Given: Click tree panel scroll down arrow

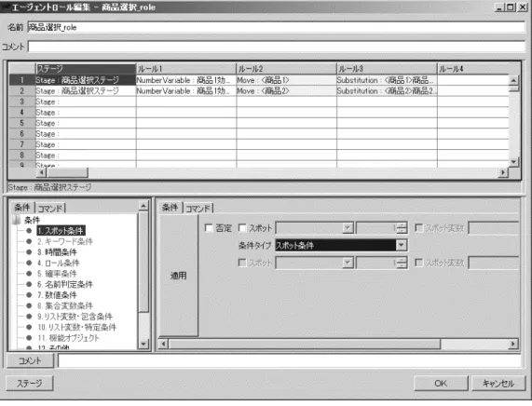Looking at the screenshot, I should [x=143, y=344].
